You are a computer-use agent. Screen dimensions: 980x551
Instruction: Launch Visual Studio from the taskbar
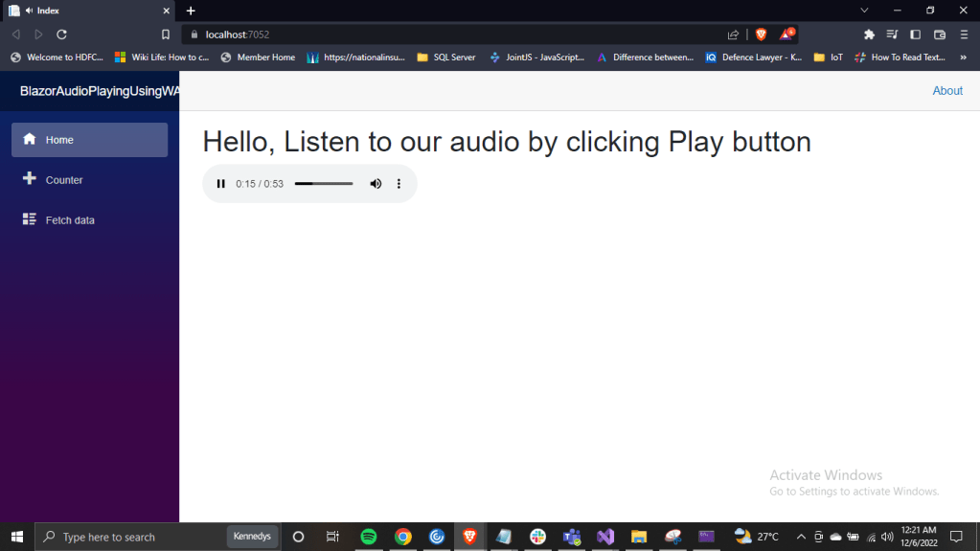[x=604, y=537]
